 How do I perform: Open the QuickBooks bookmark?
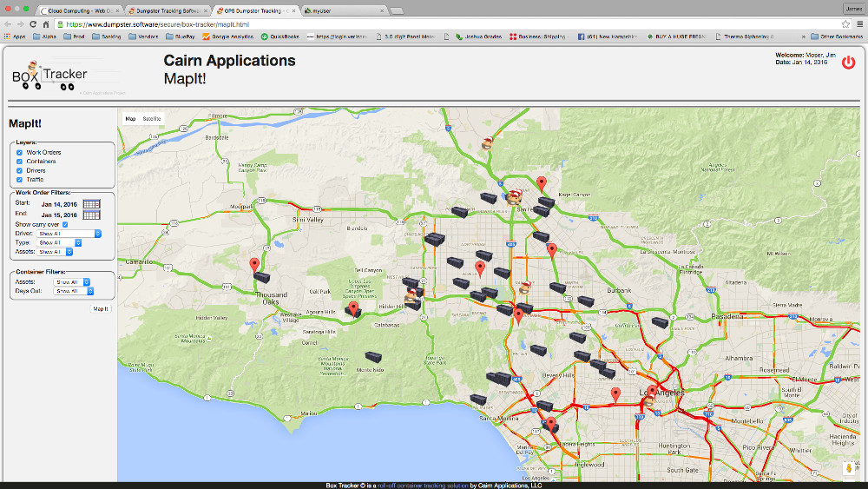pyautogui.click(x=280, y=36)
